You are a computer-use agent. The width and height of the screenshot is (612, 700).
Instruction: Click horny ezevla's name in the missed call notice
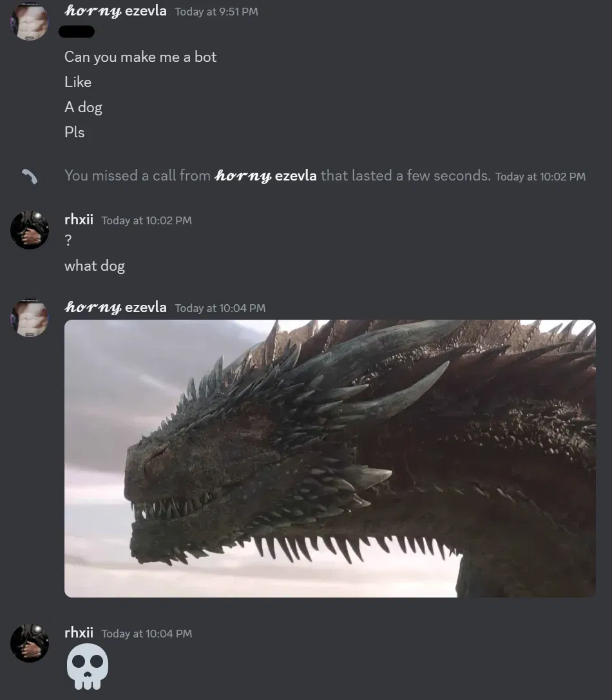point(265,175)
